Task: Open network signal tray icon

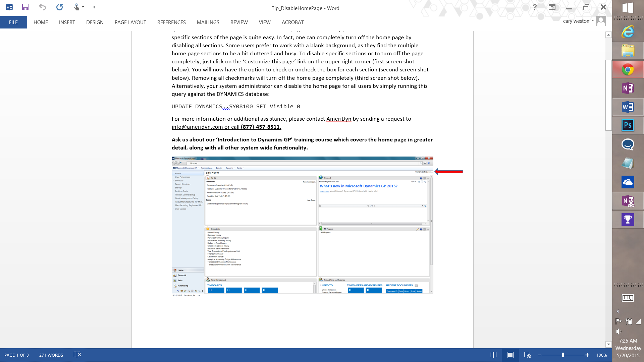Action: pos(638,321)
